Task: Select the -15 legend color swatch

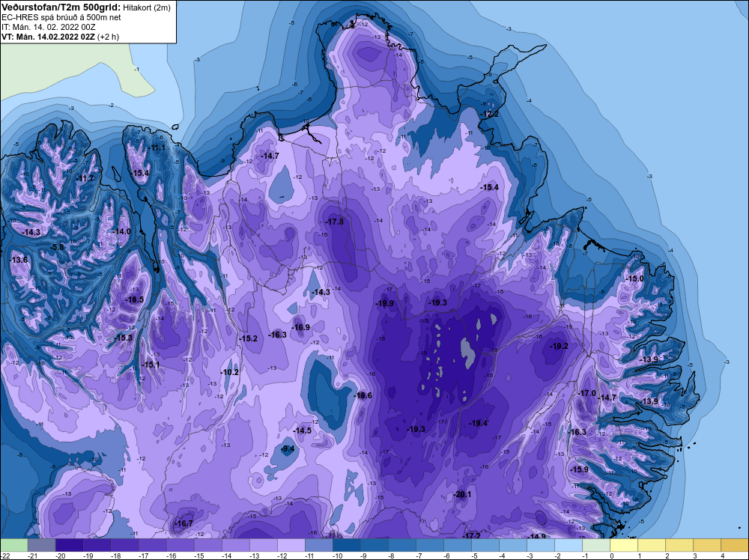Action: click(x=207, y=545)
